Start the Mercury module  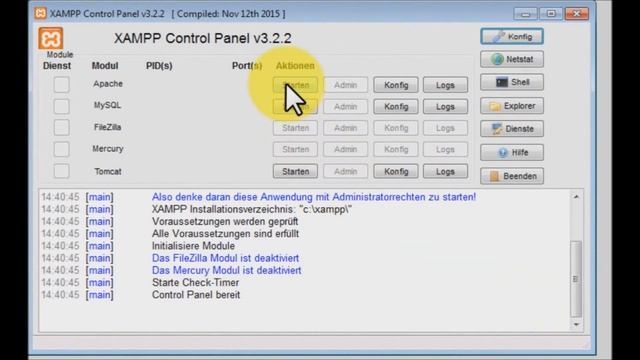click(x=296, y=149)
